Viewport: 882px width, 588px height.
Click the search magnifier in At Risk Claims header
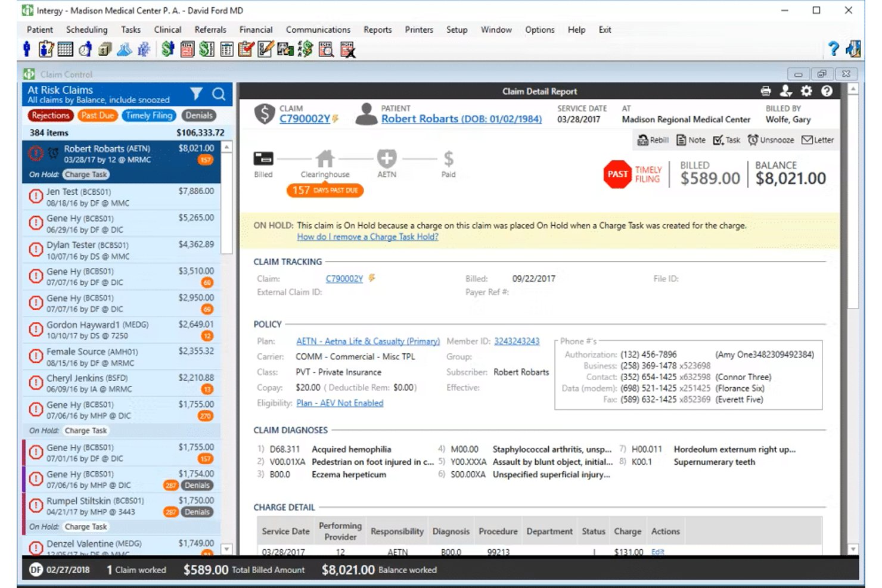coord(219,94)
